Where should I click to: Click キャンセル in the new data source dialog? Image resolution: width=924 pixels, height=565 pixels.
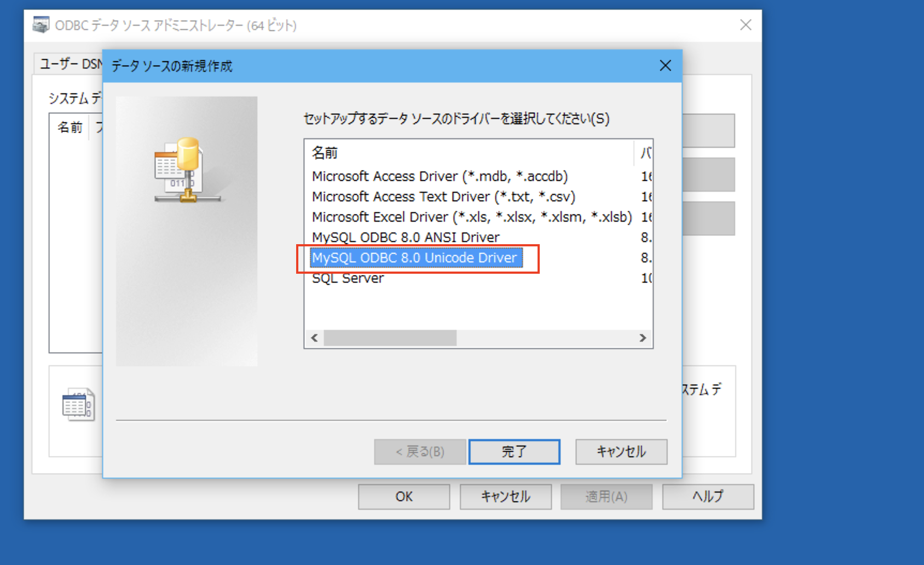tap(621, 452)
